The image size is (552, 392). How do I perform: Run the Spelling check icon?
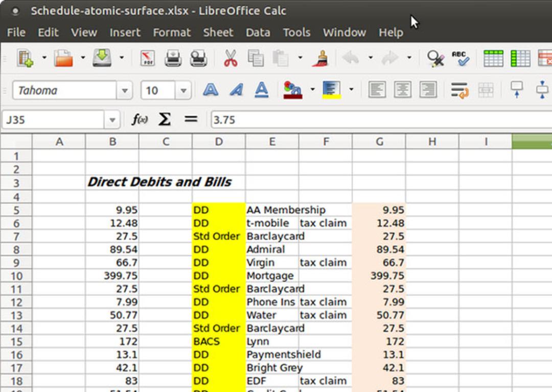(461, 58)
